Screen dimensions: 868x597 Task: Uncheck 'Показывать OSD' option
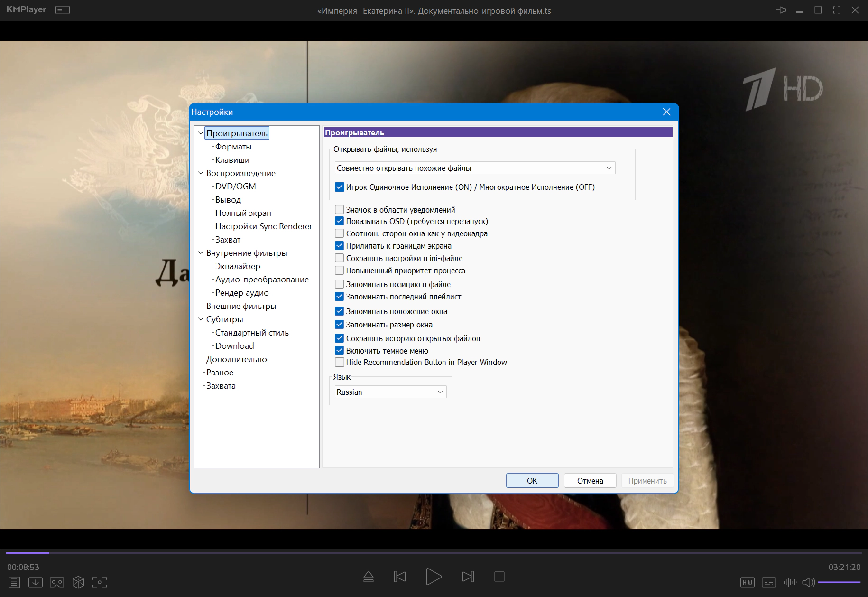(x=340, y=221)
